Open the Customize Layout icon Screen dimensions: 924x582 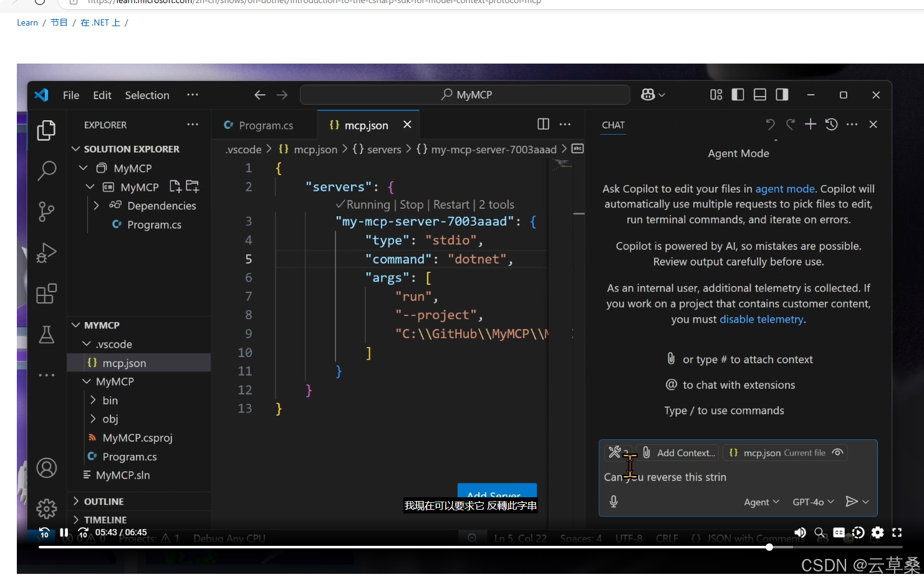(x=716, y=95)
